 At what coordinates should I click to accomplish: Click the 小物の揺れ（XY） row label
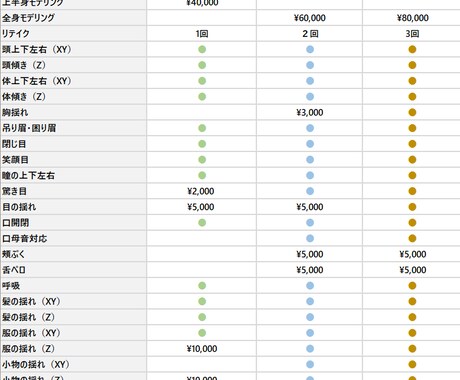click(36, 364)
